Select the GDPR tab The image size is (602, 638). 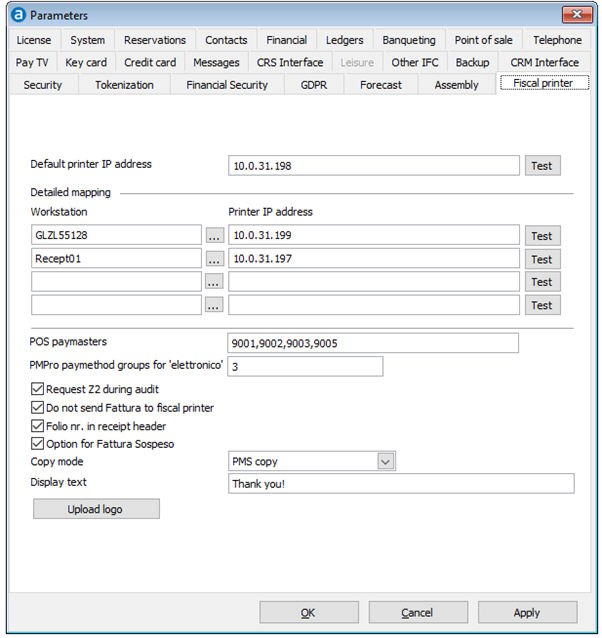(314, 85)
